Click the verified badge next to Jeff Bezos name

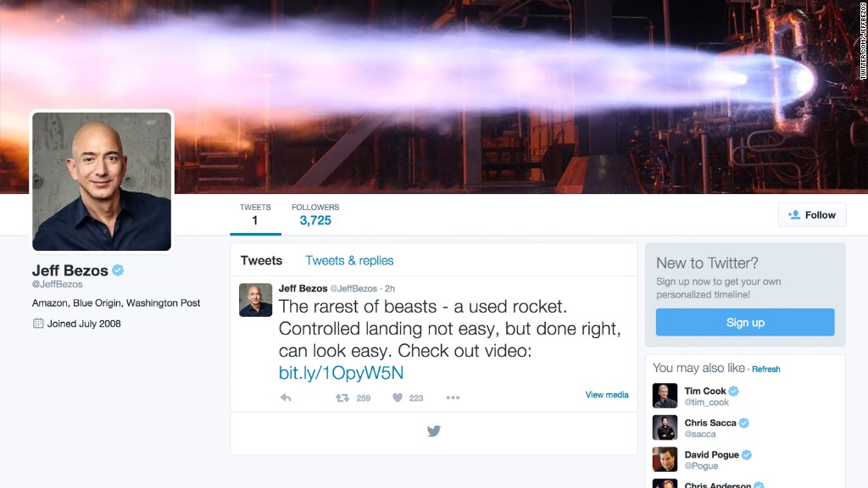click(x=118, y=270)
